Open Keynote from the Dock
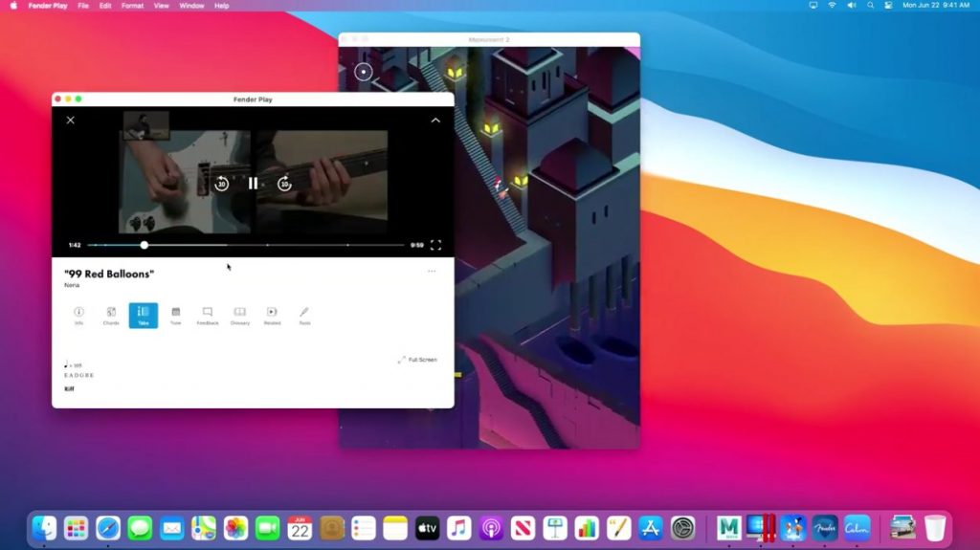 tap(555, 529)
